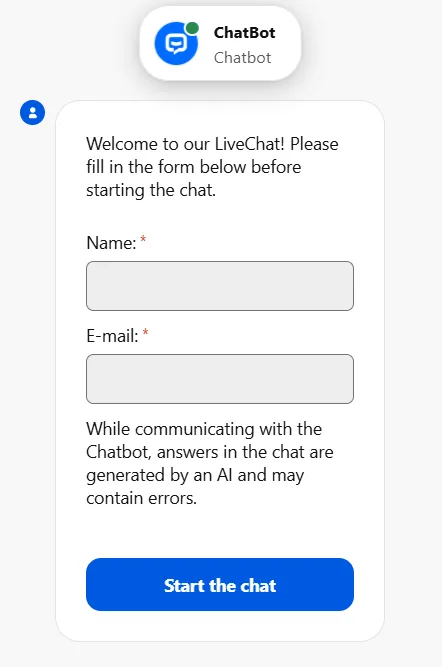The height and width of the screenshot is (667, 442).
Task: Click the speech bubble inside the logo
Action: 176,44
